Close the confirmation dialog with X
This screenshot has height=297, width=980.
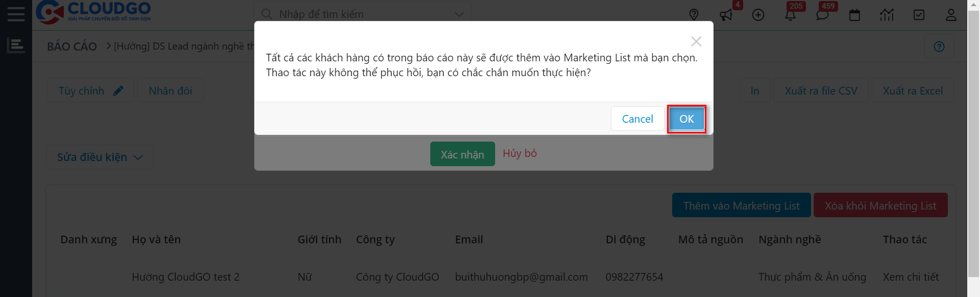tap(696, 41)
